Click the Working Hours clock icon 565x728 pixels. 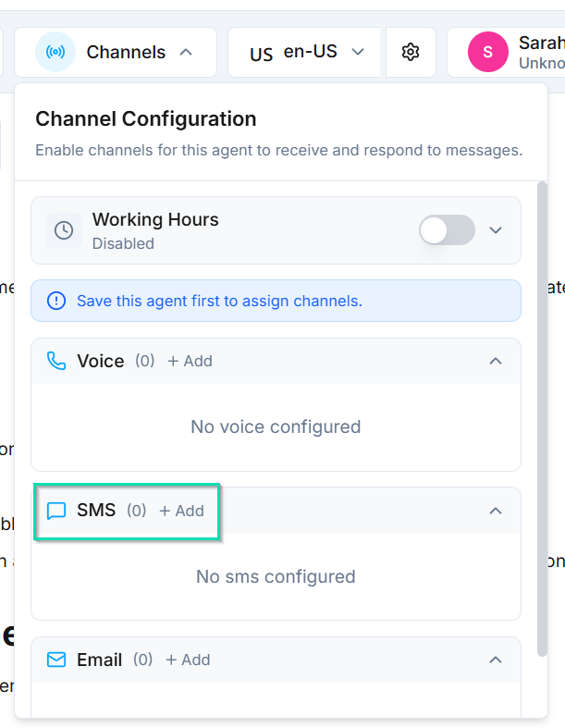point(64,230)
